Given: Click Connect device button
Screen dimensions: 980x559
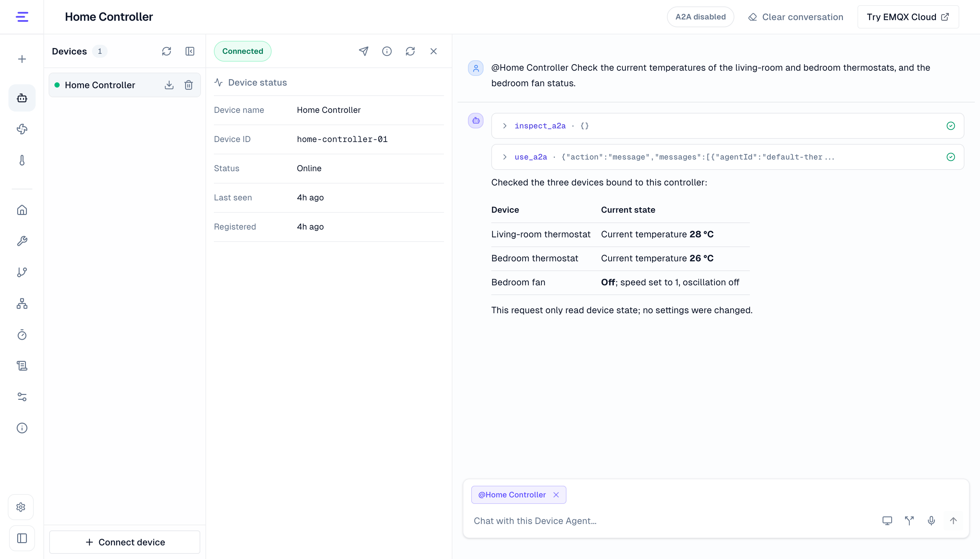Looking at the screenshot, I should tap(125, 542).
